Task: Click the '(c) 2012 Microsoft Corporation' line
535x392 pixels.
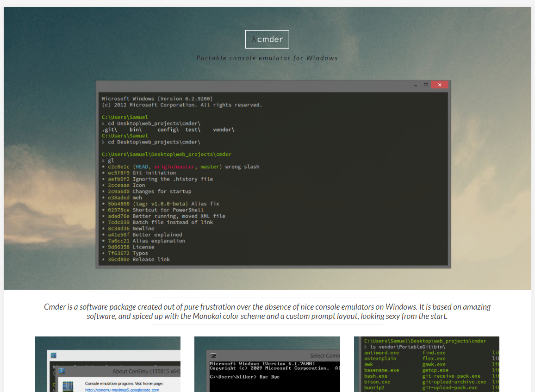Action: 182,105
